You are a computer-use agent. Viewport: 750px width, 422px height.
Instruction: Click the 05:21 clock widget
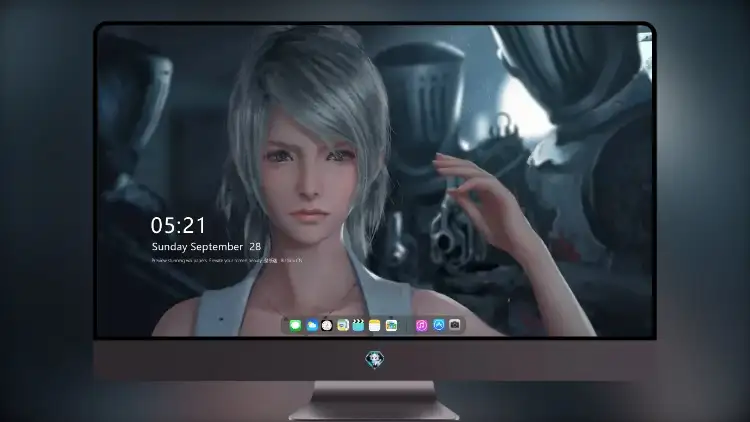click(178, 225)
